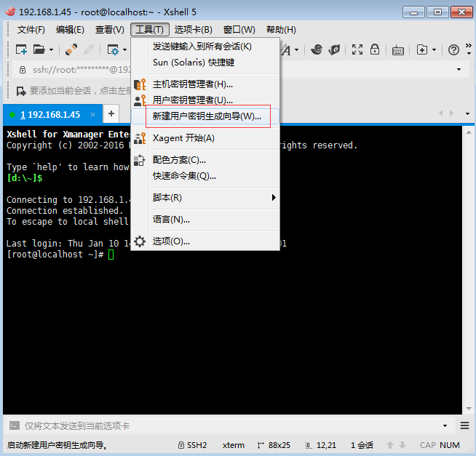Screen dimensions: 476x456
Task: Select Xagent 开始(A)
Action: point(205,138)
